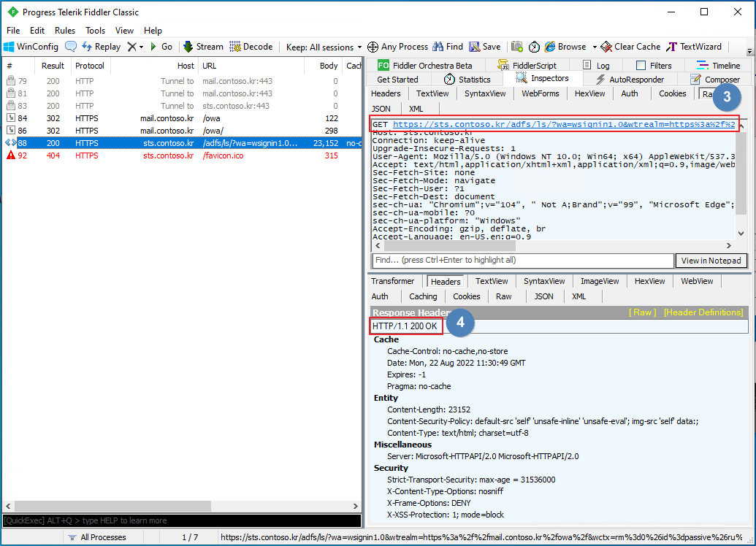
Task: Select request Cookies inspector tab
Action: point(672,93)
